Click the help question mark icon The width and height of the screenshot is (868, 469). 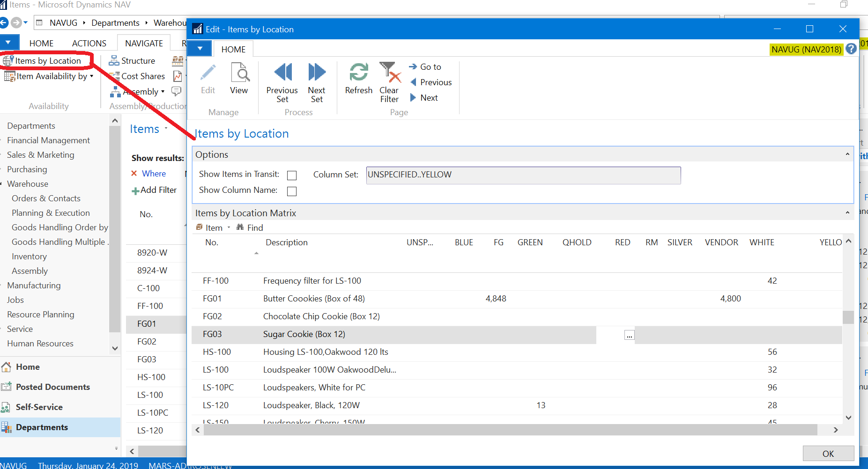point(851,49)
